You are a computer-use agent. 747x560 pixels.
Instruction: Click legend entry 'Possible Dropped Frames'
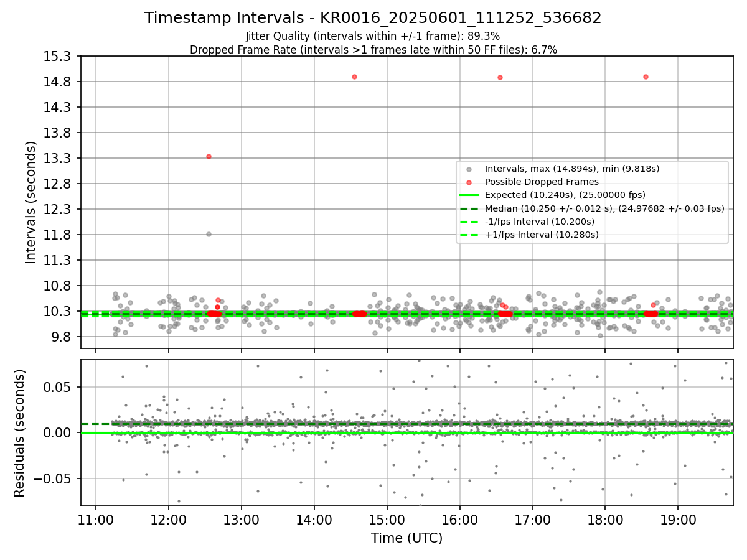pyautogui.click(x=542, y=182)
